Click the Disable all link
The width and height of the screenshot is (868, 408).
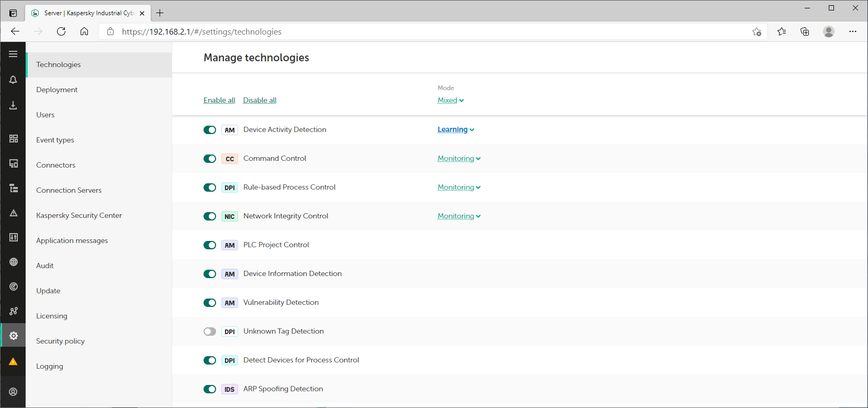(x=260, y=100)
